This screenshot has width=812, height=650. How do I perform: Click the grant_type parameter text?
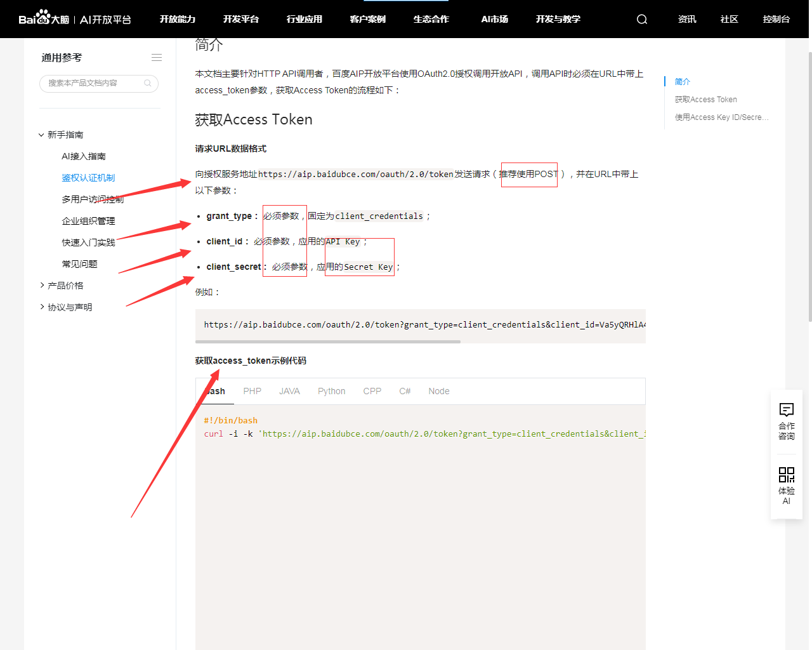(x=229, y=216)
